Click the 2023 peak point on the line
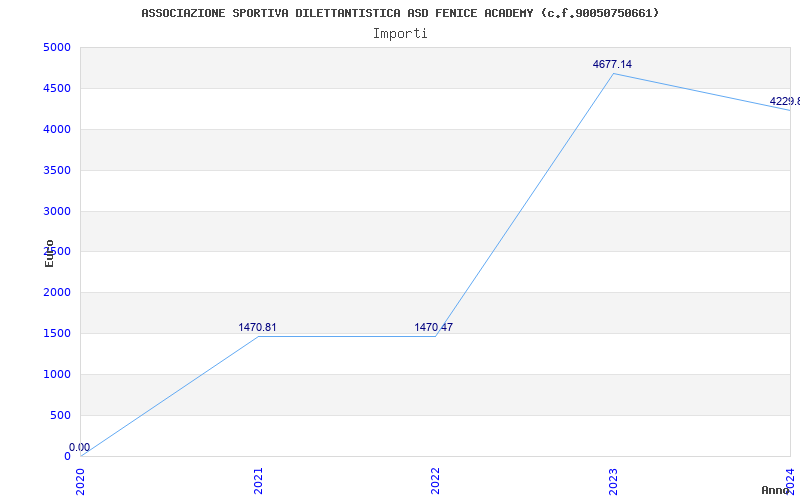 pos(613,73)
